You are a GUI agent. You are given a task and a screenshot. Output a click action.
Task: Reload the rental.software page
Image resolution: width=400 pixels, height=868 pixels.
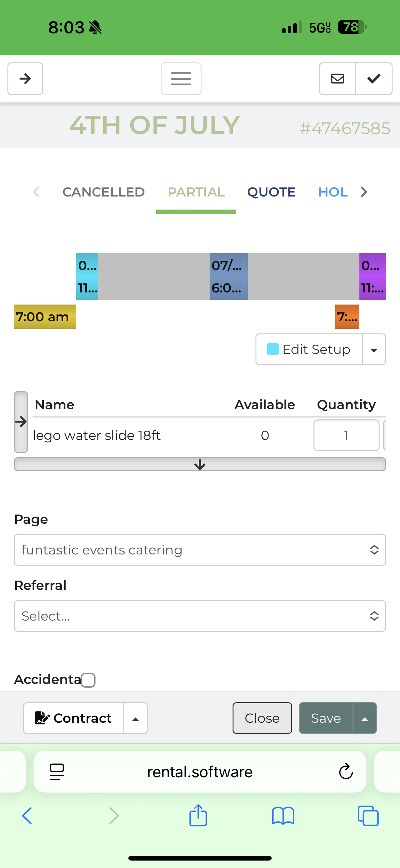[345, 771]
